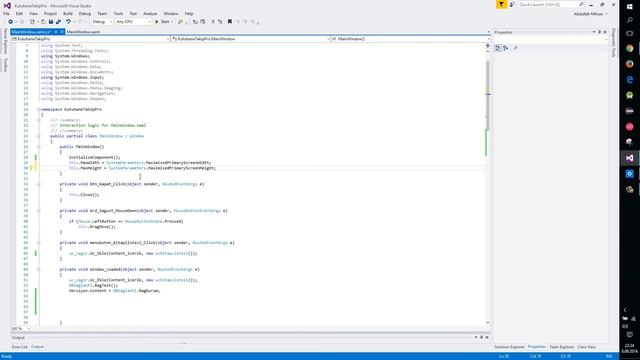
Task: Select Alphabetical sort in Properties panel
Action: point(506,48)
